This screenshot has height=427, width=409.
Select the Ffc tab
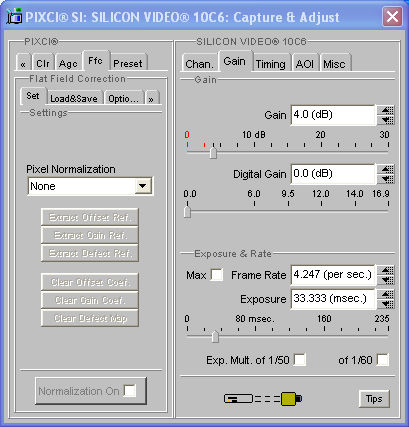(x=95, y=61)
